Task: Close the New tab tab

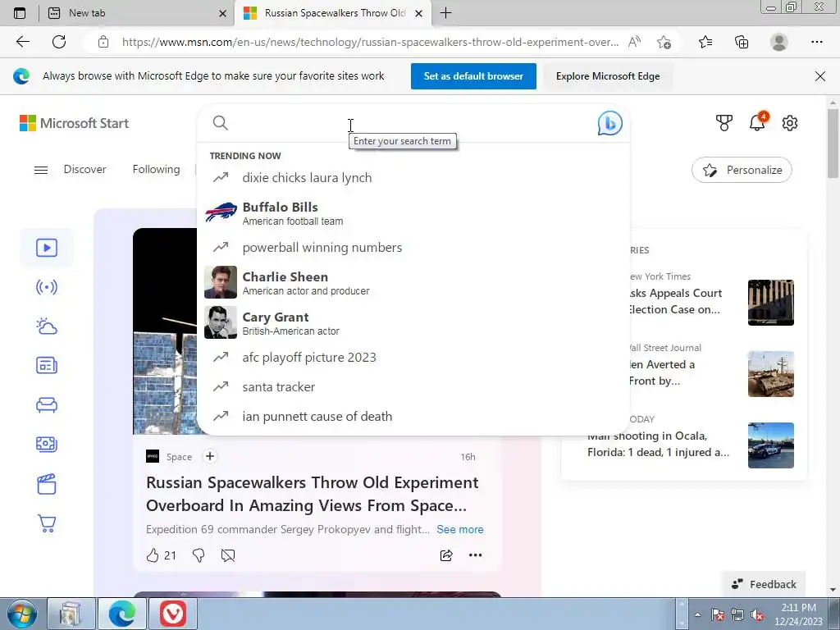Action: pos(223,13)
